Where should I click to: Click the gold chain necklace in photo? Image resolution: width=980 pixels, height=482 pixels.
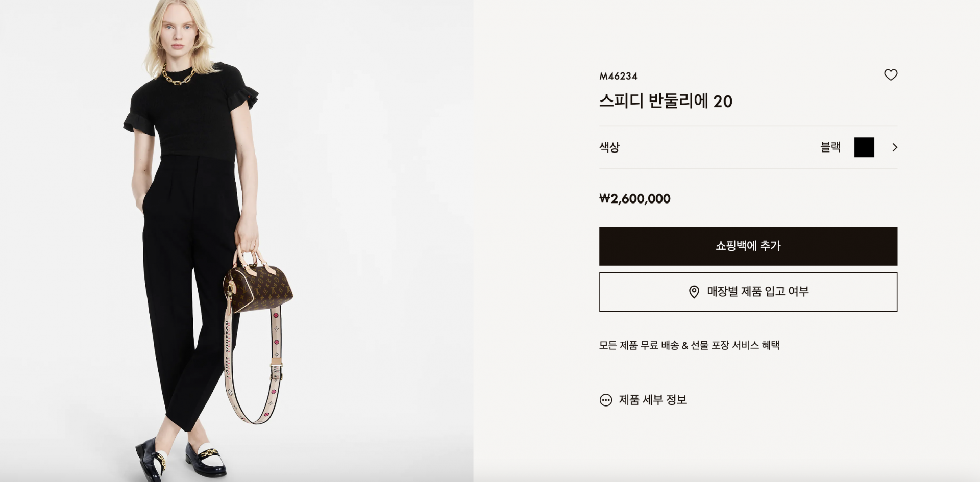coord(178,75)
